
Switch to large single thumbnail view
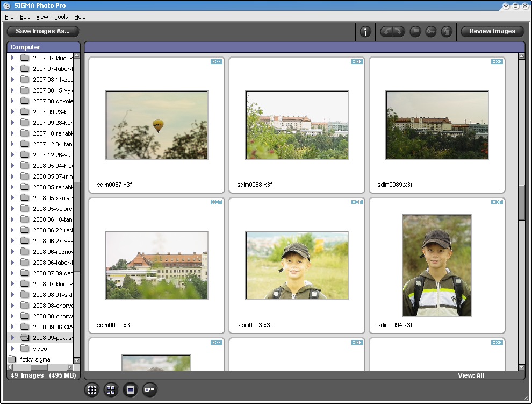coord(130,389)
